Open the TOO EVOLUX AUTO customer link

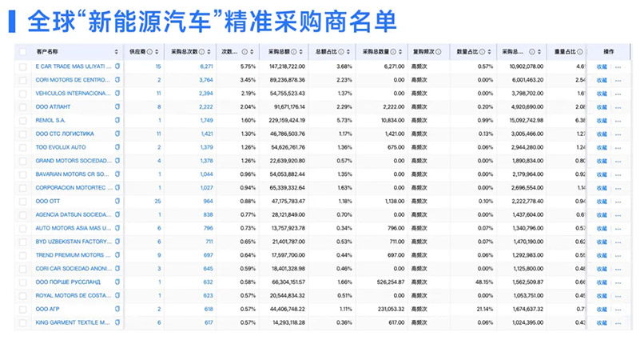[x=63, y=147]
